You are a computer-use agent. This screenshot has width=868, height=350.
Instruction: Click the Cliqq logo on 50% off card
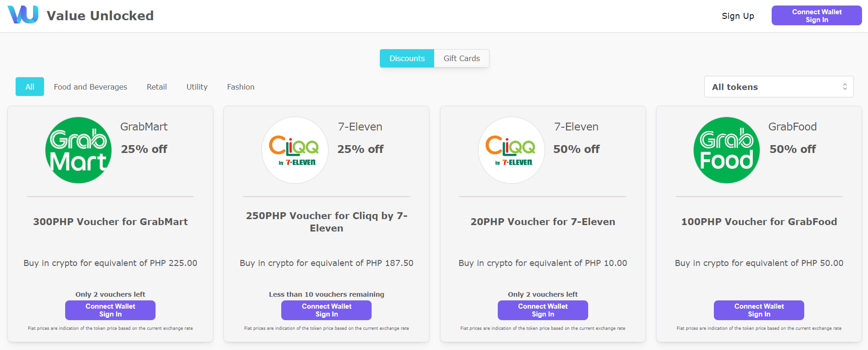512,150
